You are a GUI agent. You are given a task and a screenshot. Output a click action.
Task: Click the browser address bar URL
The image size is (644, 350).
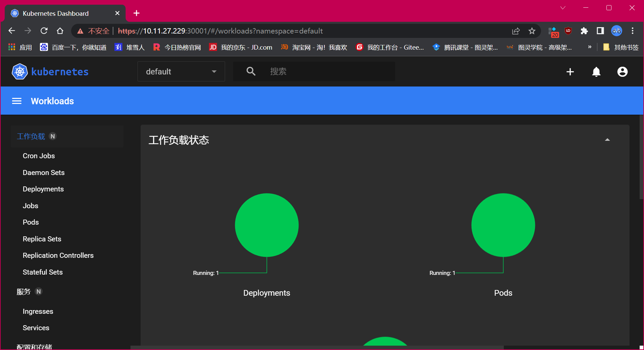220,31
